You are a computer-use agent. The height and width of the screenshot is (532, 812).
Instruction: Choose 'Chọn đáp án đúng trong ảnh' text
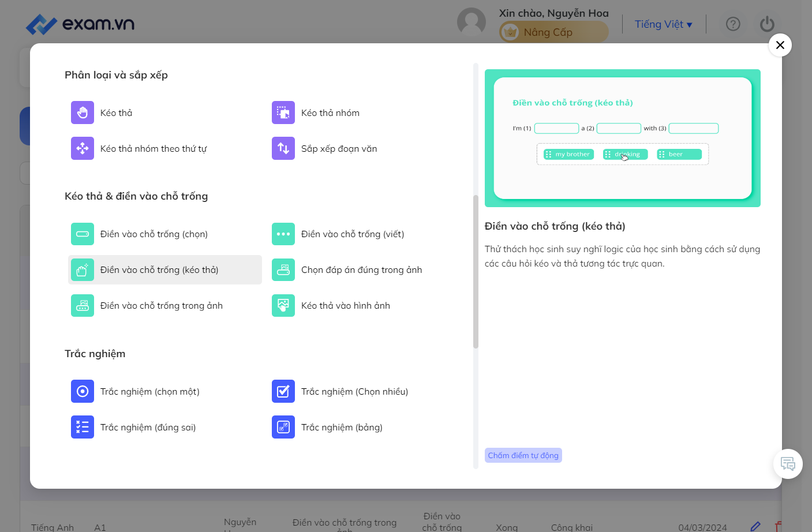362,270
